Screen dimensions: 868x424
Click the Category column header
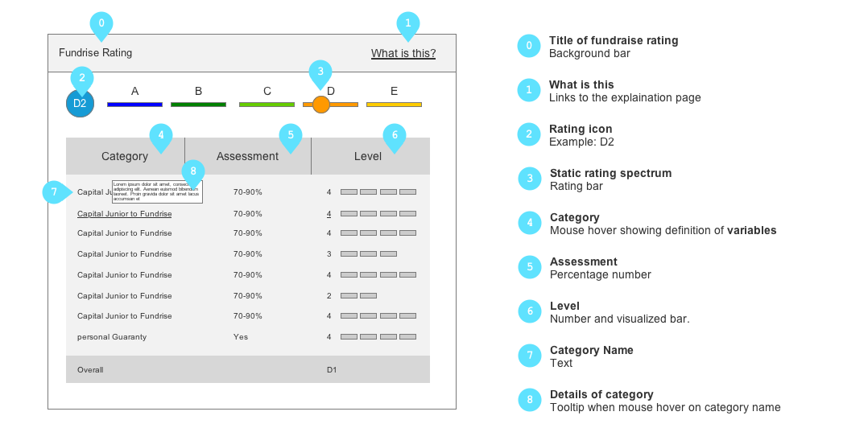point(125,156)
